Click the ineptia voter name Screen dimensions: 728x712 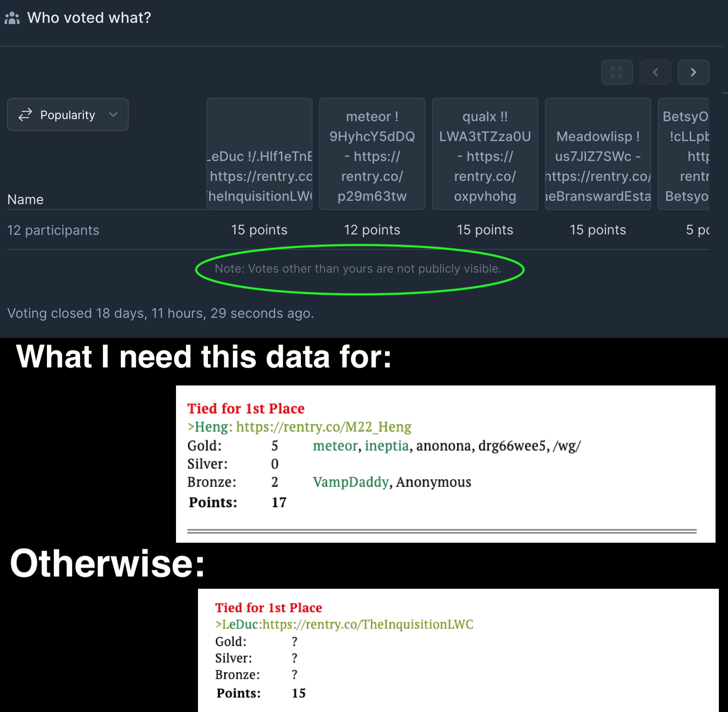(387, 446)
